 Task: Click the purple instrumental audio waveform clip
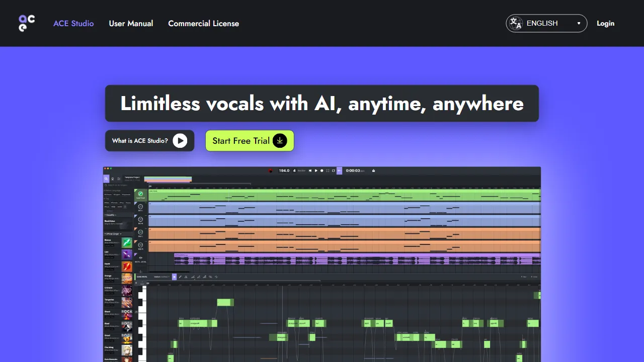point(357,259)
